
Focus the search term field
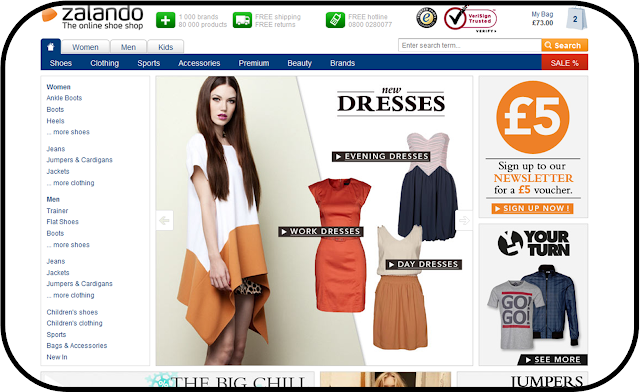[x=470, y=45]
